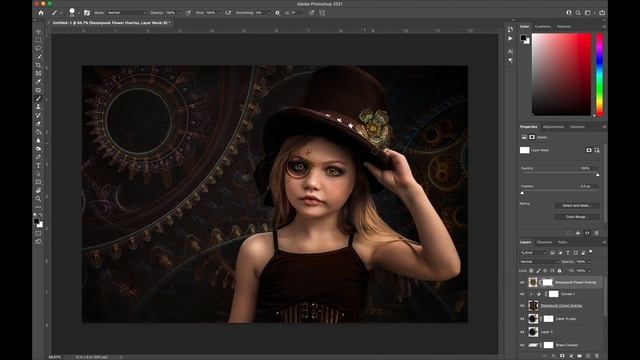Open the layer Opacity dropdown
This screenshot has width=640, height=360.
coord(589,262)
